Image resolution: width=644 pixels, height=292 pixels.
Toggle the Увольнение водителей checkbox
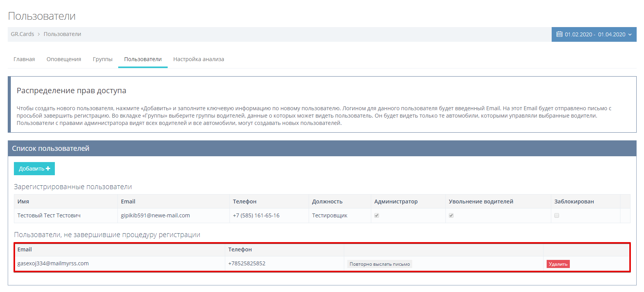tap(451, 215)
